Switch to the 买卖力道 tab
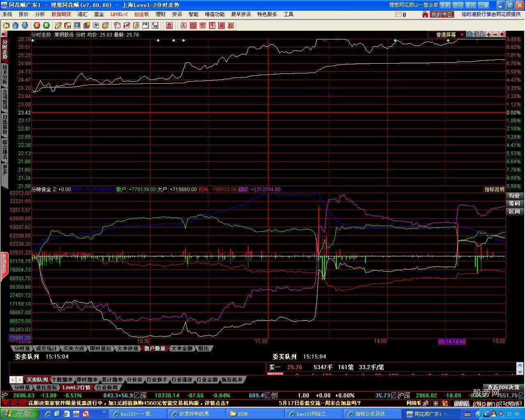This screenshot has height=420, width=525. click(x=73, y=349)
